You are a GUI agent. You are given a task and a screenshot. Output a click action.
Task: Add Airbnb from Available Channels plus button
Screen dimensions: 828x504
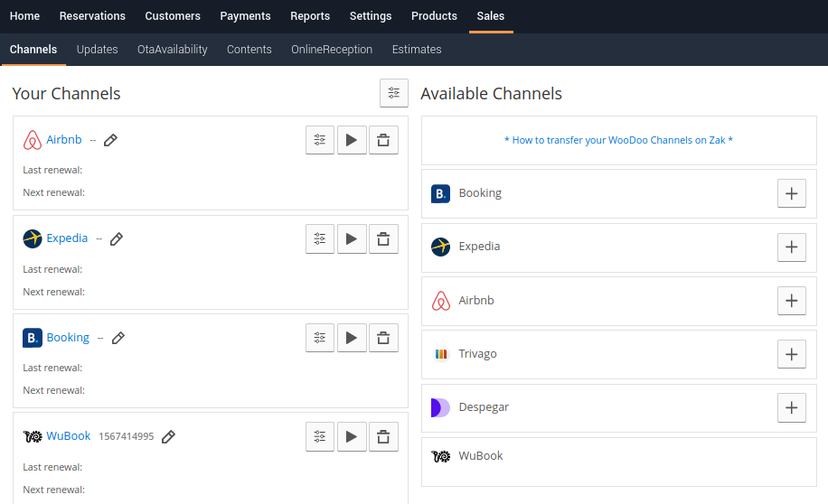(x=792, y=300)
